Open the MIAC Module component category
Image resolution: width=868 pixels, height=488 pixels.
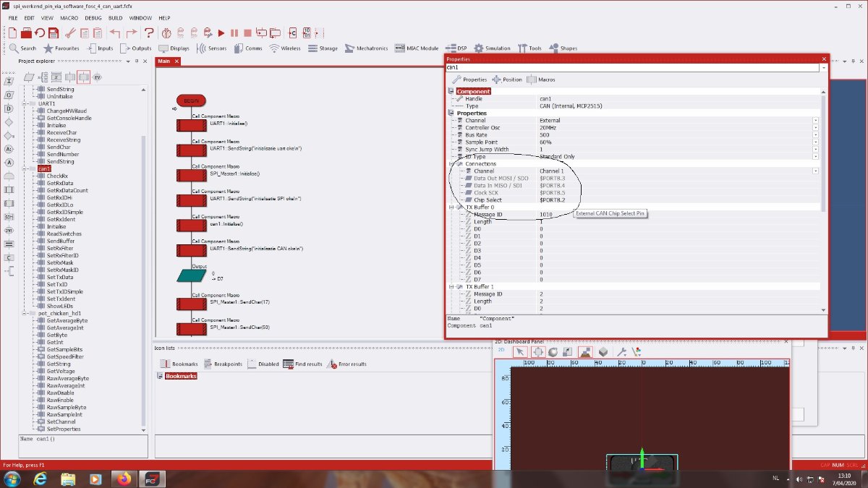(417, 48)
